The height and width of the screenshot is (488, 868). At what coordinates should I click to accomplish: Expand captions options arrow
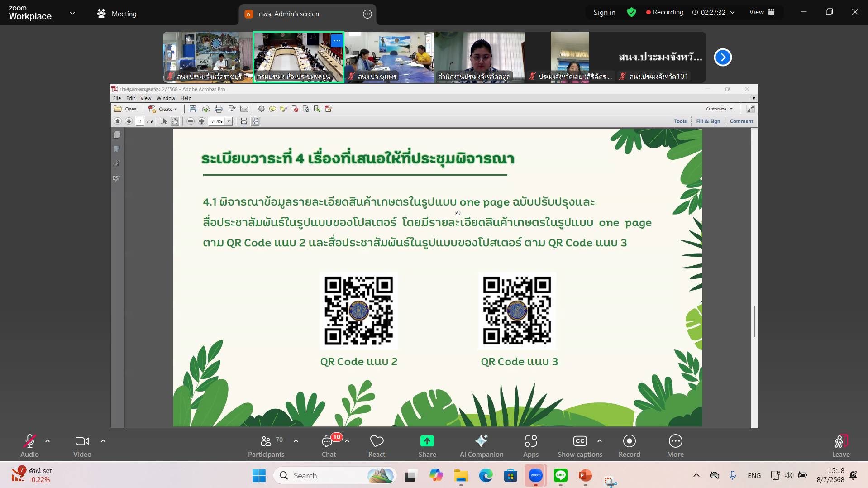[600, 441]
